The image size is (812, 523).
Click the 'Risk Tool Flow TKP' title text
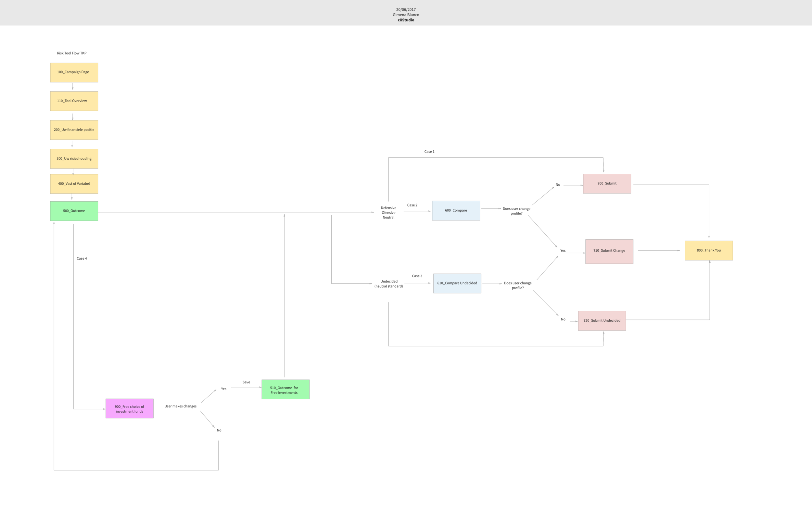pos(72,53)
